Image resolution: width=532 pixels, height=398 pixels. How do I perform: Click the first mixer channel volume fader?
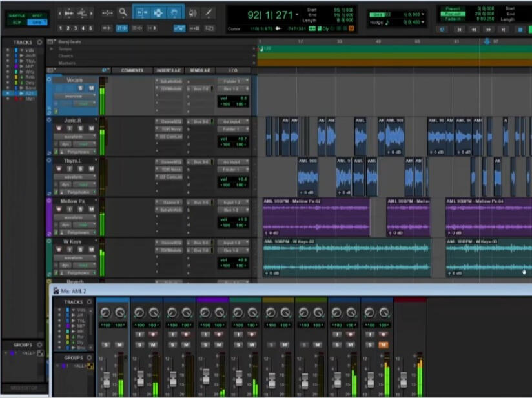106,378
